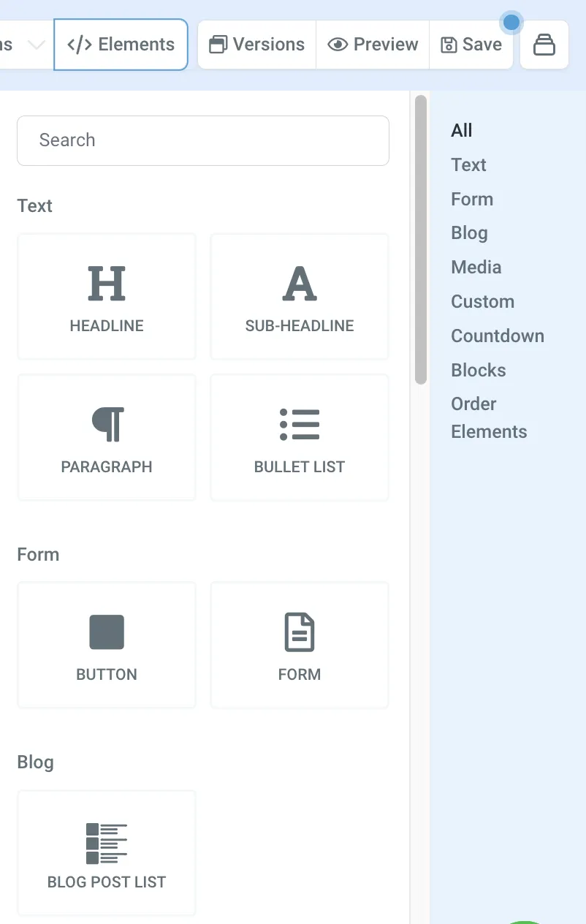Insert a Bullet List element

[300, 438]
